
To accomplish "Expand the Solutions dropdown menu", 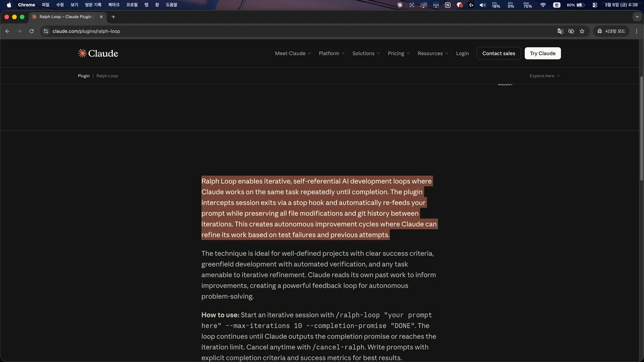I will pyautogui.click(x=366, y=53).
